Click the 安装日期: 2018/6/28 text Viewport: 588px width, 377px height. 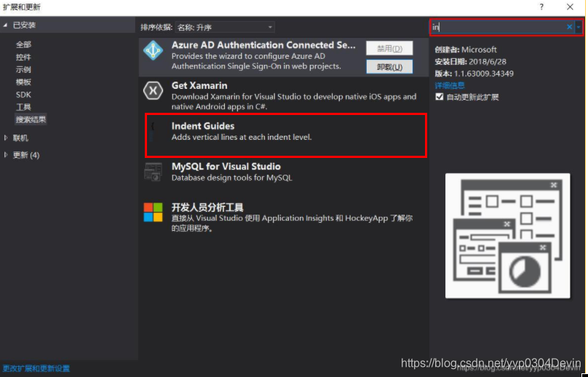[470, 62]
